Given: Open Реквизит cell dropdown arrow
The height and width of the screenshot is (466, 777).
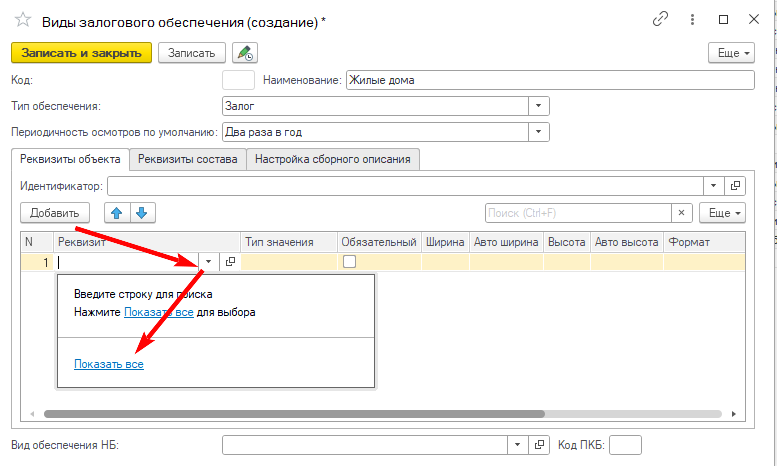Looking at the screenshot, I should [209, 262].
